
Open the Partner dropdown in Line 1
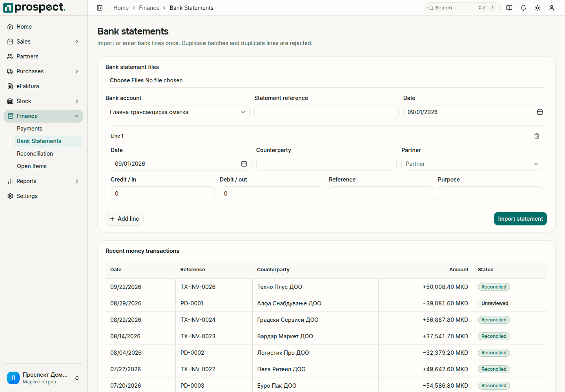(x=472, y=164)
